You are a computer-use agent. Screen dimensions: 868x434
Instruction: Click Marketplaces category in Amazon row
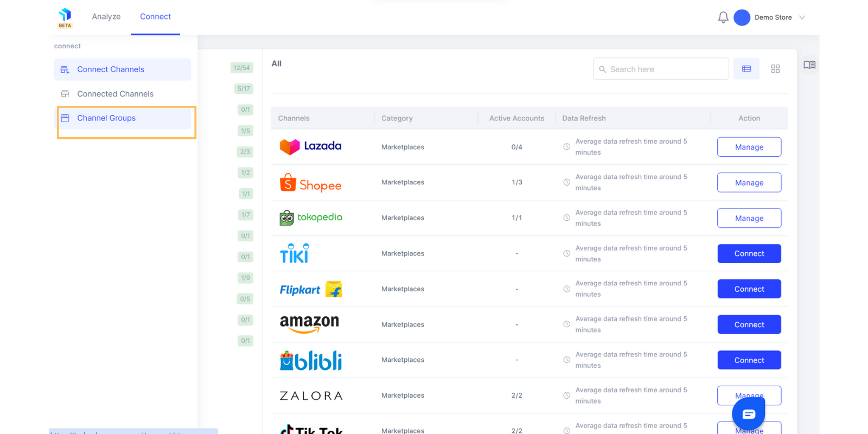(x=403, y=324)
